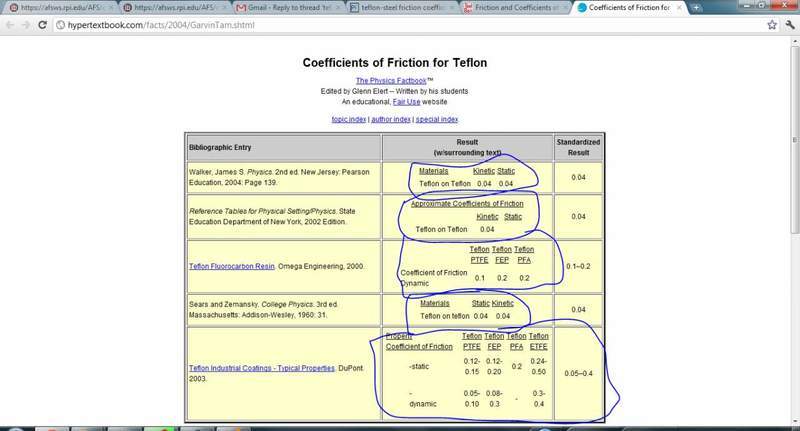800x431 pixels.
Task: Click Coefficient of Friction Dynamic label in Omega row
Action: pyautogui.click(x=434, y=278)
